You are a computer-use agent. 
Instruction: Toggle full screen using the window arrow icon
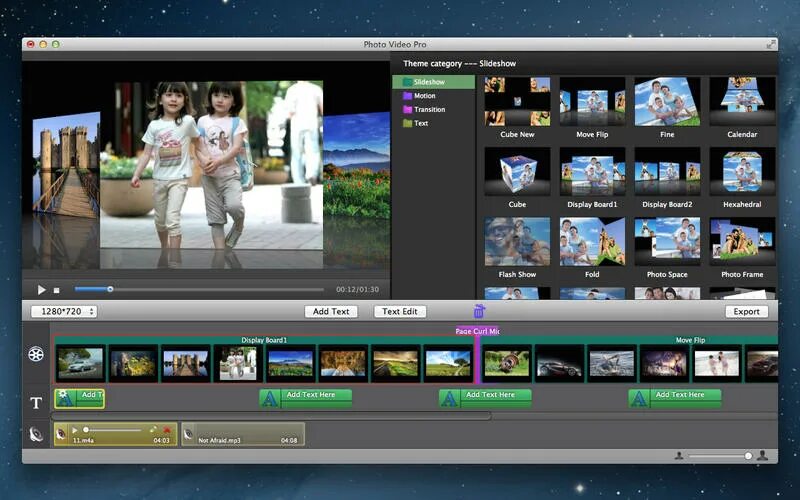click(x=771, y=45)
